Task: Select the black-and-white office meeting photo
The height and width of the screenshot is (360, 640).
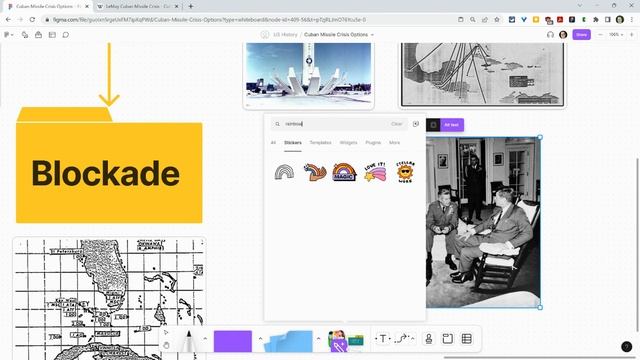Action: click(483, 222)
